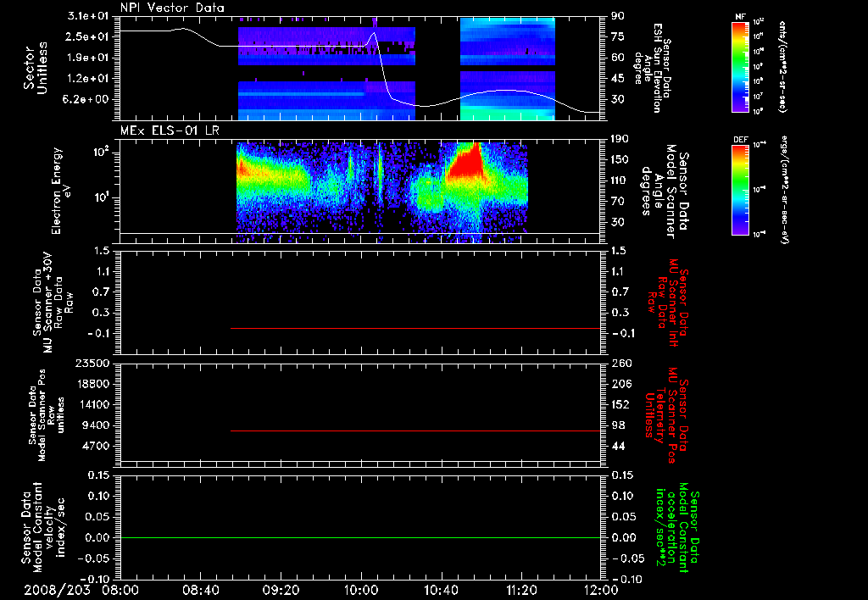The width and height of the screenshot is (868, 600).
Task: Select the "Model Scanner Pos Raw" left label
Action: click(x=46, y=415)
